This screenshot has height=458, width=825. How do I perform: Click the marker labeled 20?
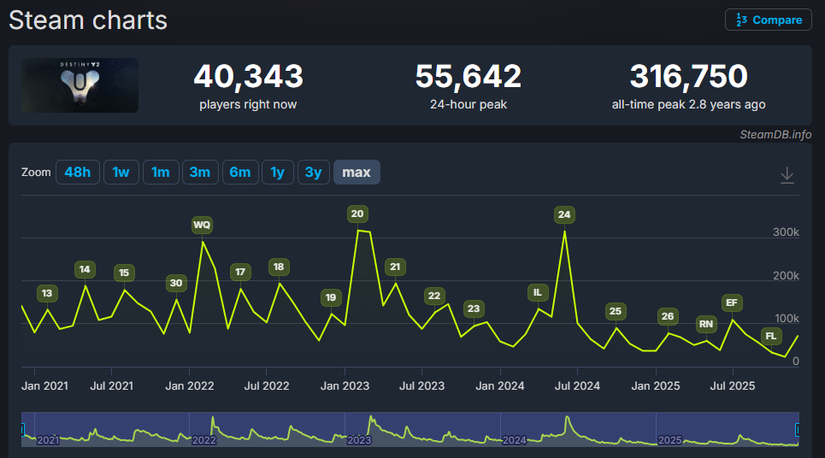(357, 213)
